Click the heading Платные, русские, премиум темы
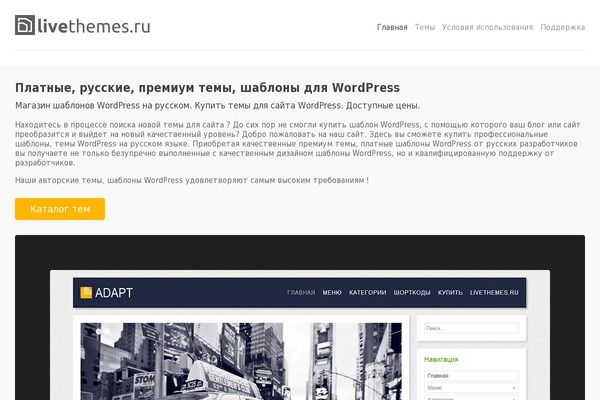Viewport: 600px width, 400px height. (x=207, y=88)
